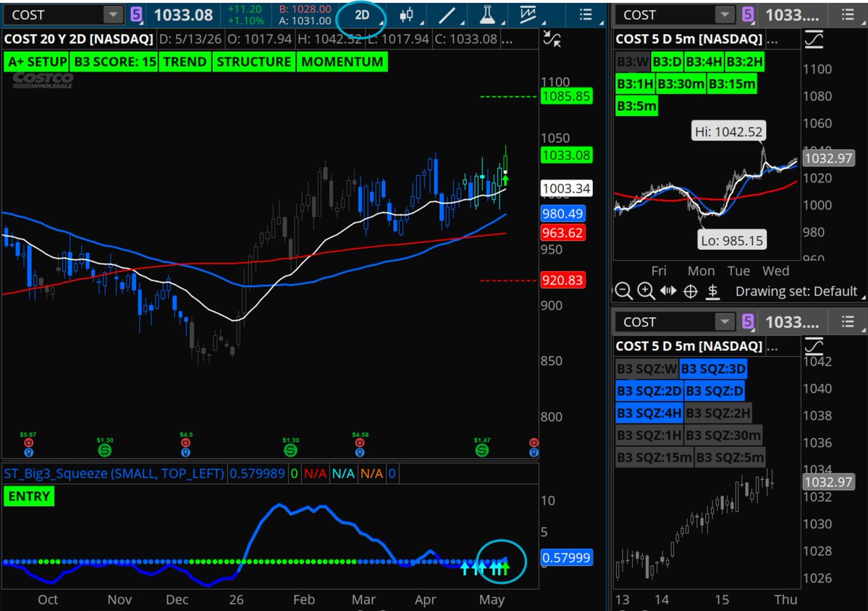This screenshot has height=611, width=868.
Task: Zoom out using magnifier minus icon
Action: click(623, 290)
